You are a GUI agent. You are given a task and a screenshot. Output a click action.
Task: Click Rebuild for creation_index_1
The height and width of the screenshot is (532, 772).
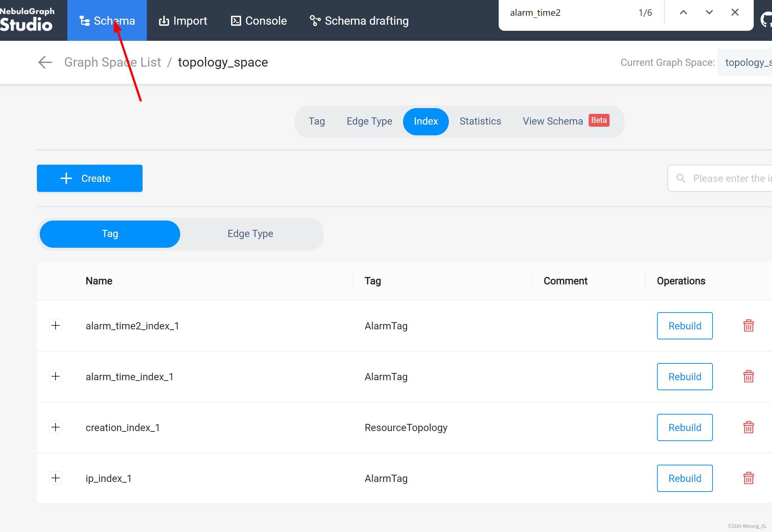click(685, 427)
